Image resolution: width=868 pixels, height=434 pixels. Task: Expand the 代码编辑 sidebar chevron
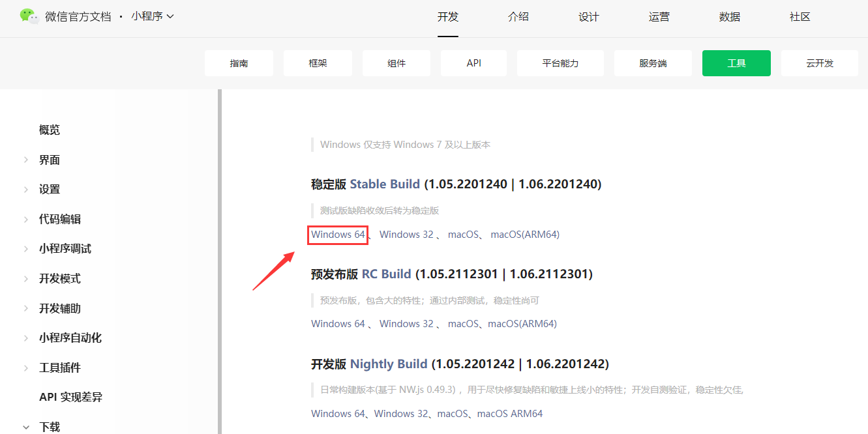tap(25, 219)
